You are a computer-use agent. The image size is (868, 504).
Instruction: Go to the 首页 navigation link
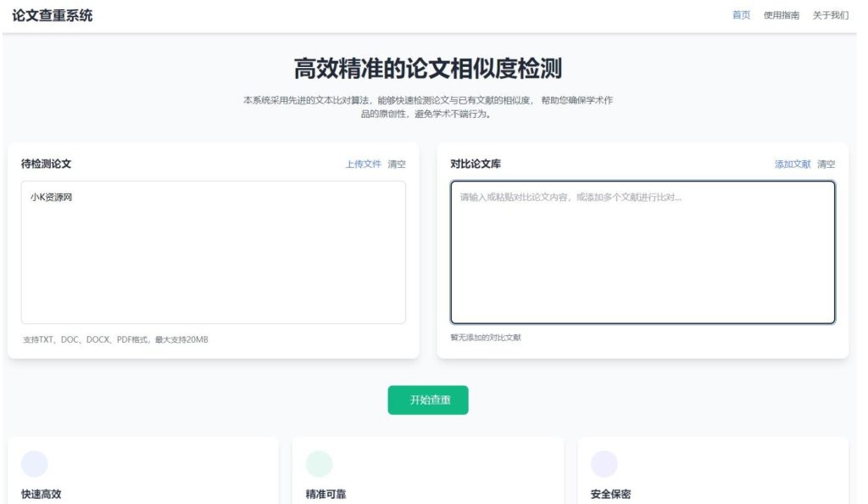741,15
